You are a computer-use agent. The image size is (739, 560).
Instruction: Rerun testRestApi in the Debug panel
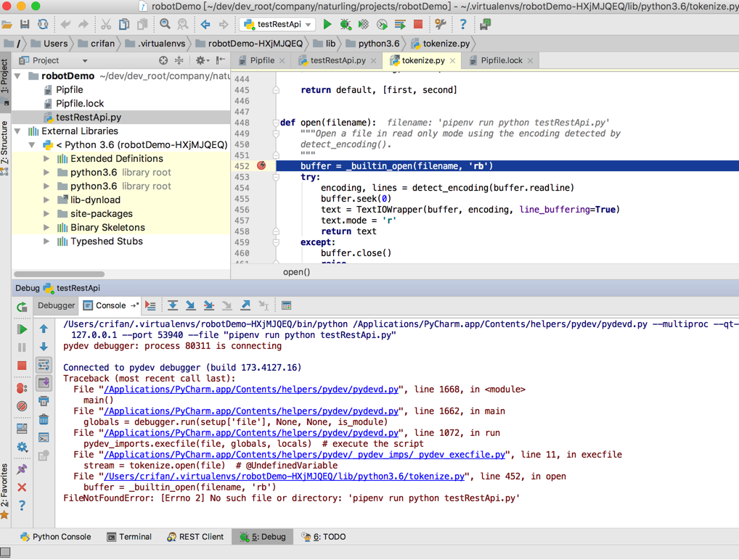point(22,306)
